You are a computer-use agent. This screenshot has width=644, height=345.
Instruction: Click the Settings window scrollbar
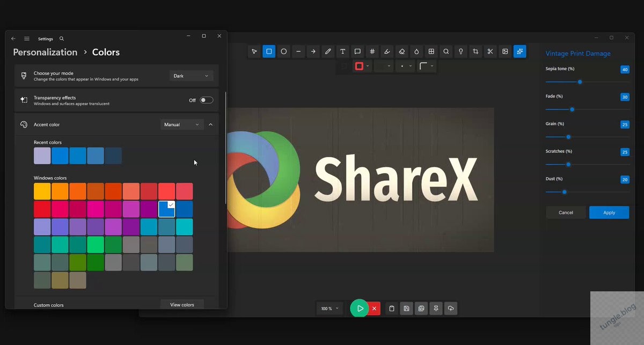point(225,148)
